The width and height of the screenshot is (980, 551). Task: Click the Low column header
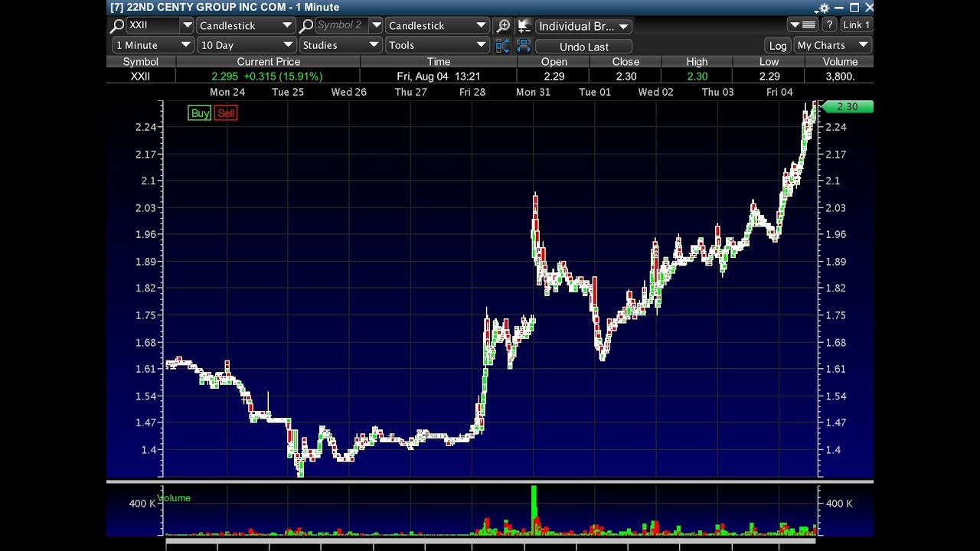(x=769, y=62)
